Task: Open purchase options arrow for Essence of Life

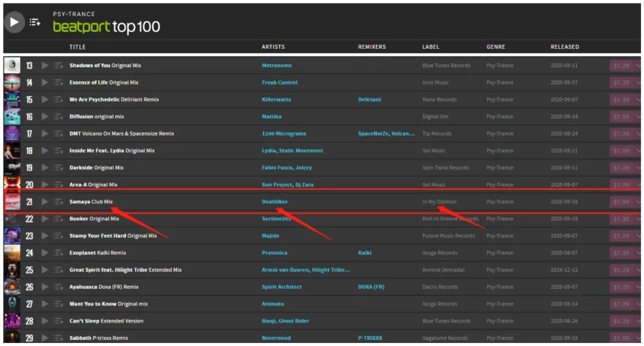Action: [638, 82]
